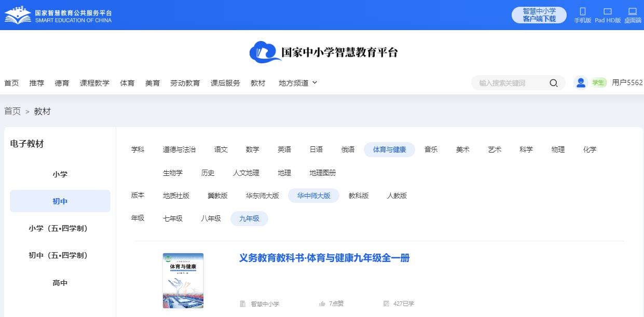Image resolution: width=644 pixels, height=317 pixels.
Task: Choose subject 人文地理
Action: (246, 173)
